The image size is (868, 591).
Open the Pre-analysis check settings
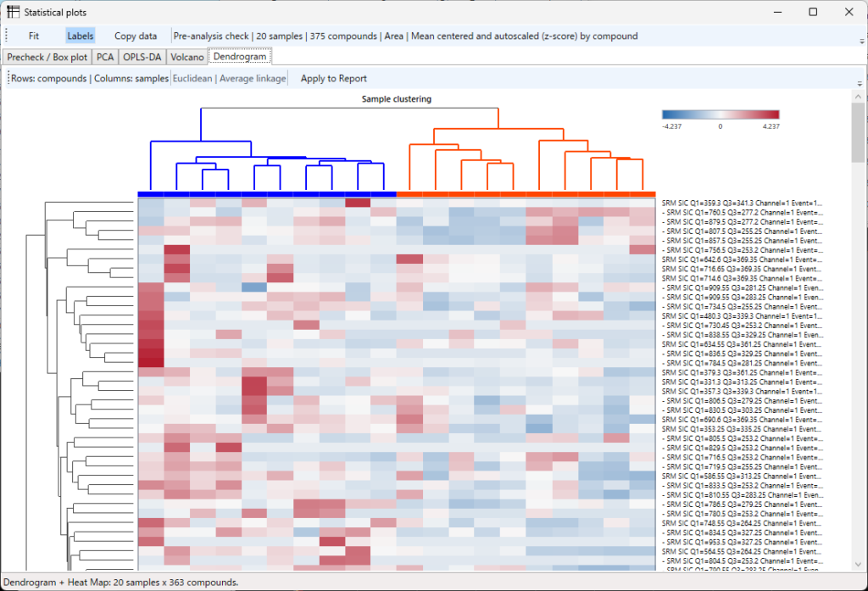[x=405, y=36]
